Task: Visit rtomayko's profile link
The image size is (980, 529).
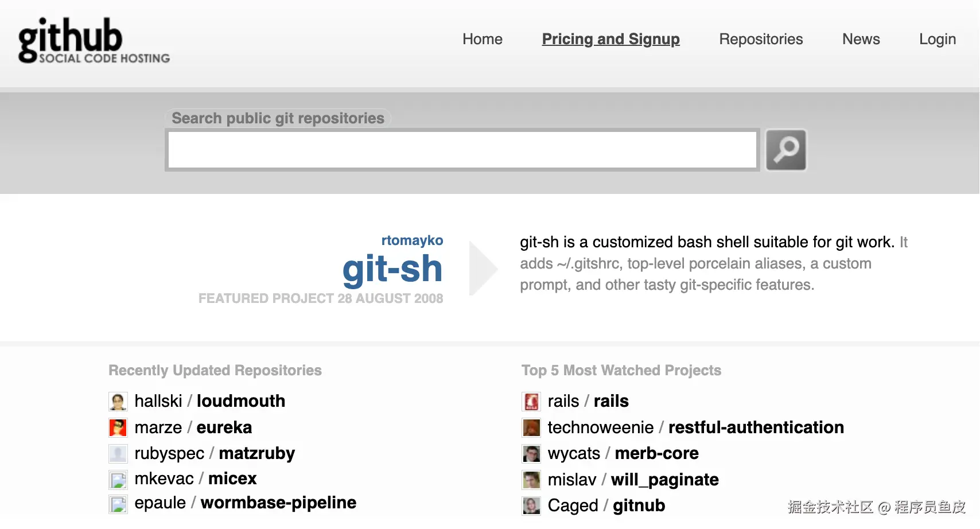Action: [412, 240]
